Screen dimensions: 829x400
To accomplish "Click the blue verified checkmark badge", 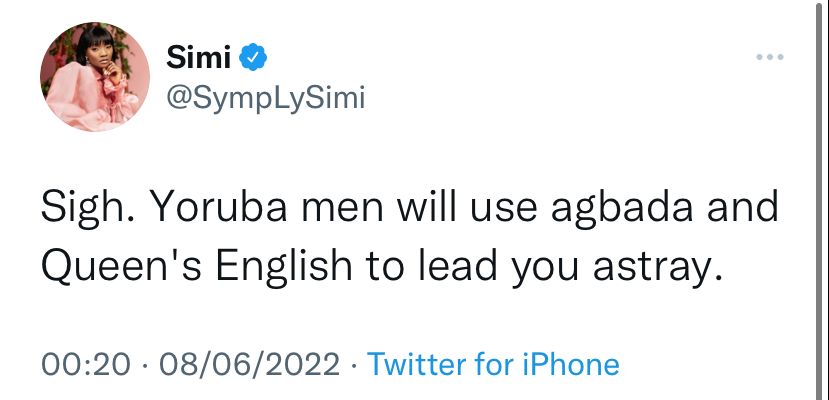I will pos(253,57).
